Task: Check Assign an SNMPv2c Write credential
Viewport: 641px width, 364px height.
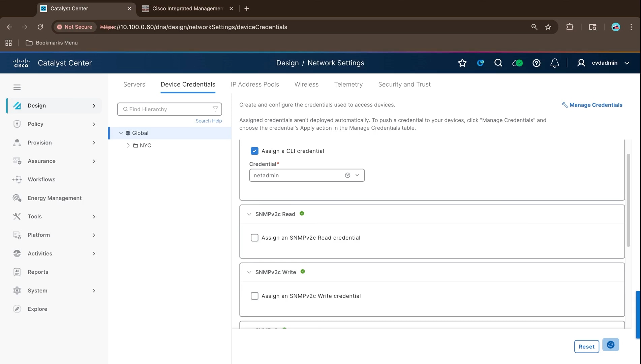Action: point(254,296)
